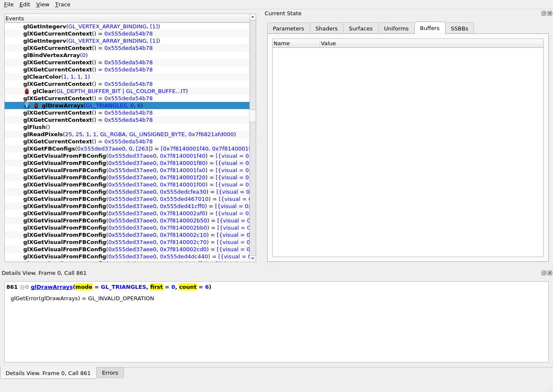Image resolution: width=553 pixels, height=392 pixels.
Task: Click the Events list scrollbar thumb
Action: click(x=253, y=116)
